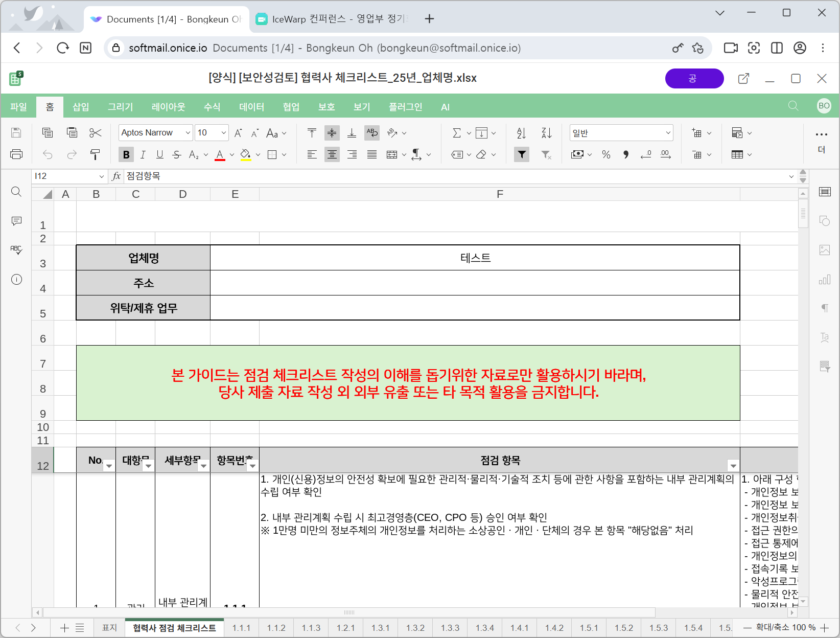Expand the number format dropdown
This screenshot has height=638, width=840.
click(668, 133)
